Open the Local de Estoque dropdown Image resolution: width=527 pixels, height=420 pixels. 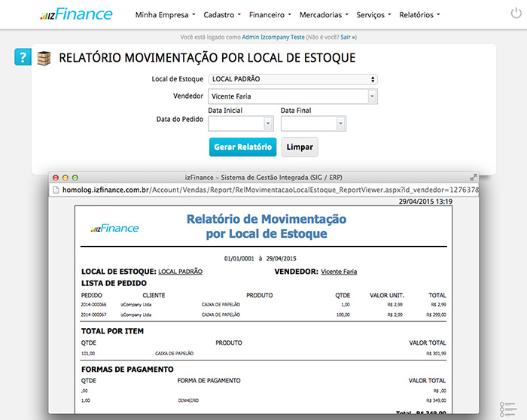(x=293, y=79)
